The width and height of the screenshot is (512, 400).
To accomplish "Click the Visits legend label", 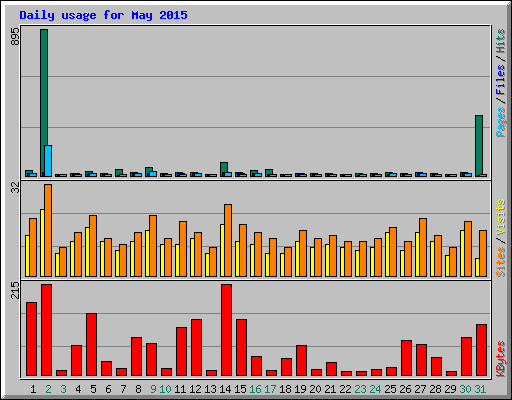I will [500, 217].
